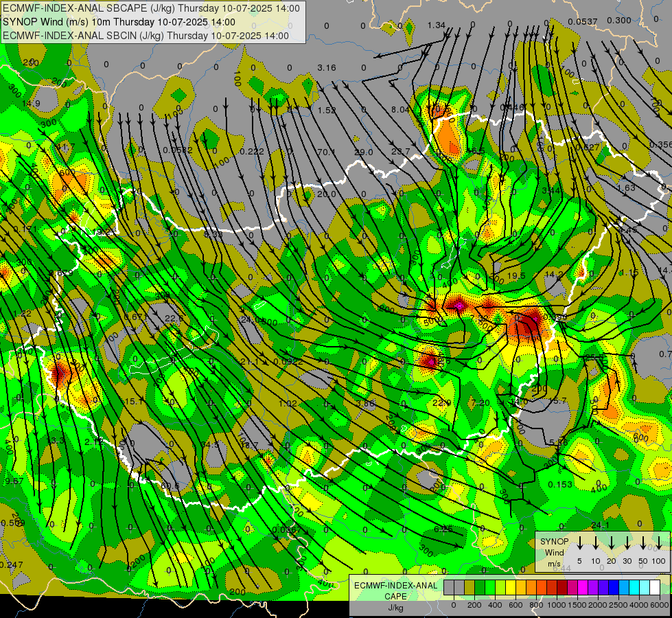Click the 5 m/s wind arrow in legend
This screenshot has height=618, width=672.
(x=580, y=543)
